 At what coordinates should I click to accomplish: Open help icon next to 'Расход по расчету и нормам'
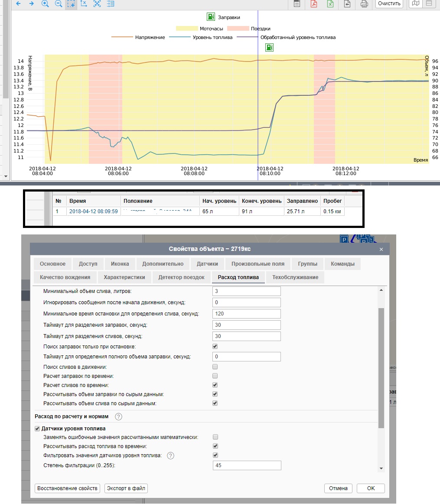[x=119, y=417]
